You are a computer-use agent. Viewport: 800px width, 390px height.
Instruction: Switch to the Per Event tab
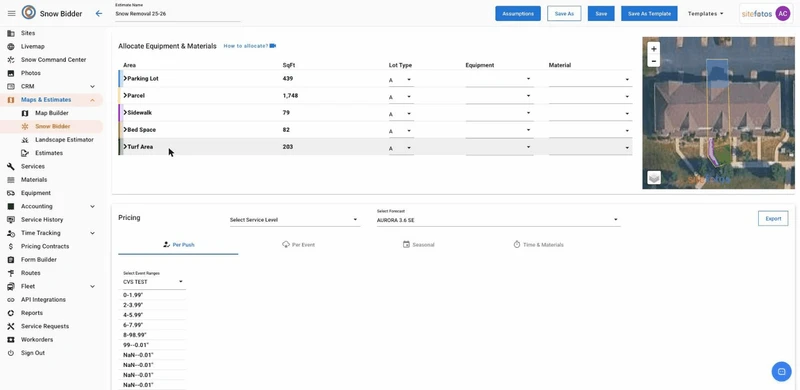(x=298, y=245)
